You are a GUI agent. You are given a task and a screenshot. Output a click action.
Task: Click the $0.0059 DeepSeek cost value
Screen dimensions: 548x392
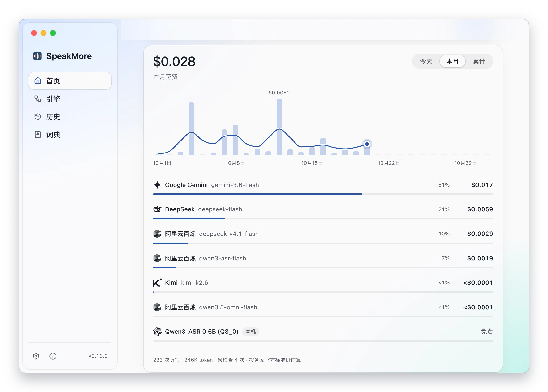(x=480, y=209)
